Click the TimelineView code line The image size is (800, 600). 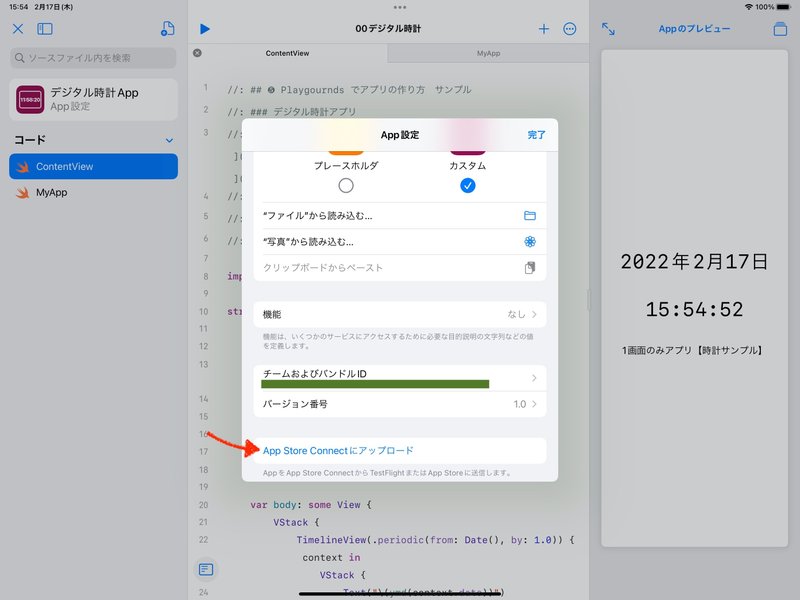coord(436,540)
